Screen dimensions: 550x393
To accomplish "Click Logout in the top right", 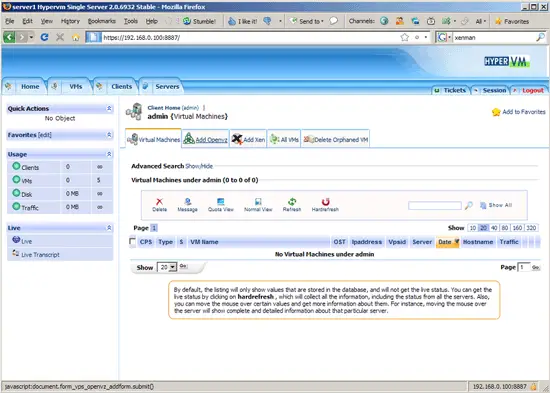I will click(532, 91).
